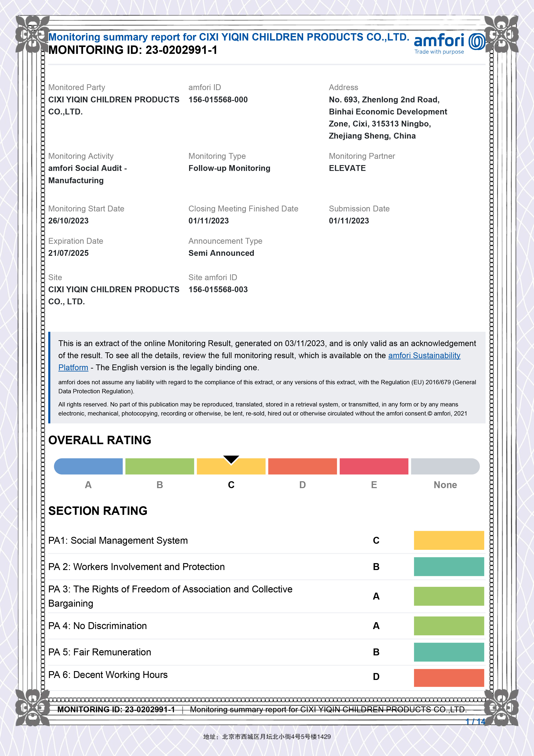This screenshot has height=756, width=534.
Task: Click the 'Trade with purpose' tagline
Action: [439, 52]
